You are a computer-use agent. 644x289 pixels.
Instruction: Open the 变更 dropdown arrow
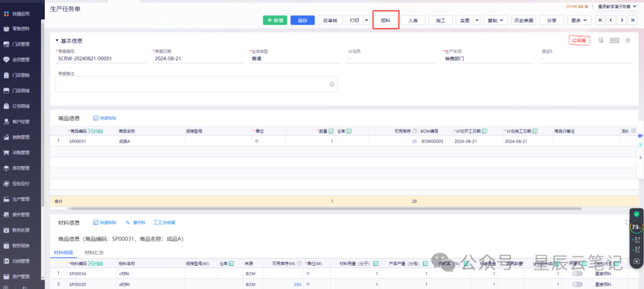pyautogui.click(x=477, y=20)
